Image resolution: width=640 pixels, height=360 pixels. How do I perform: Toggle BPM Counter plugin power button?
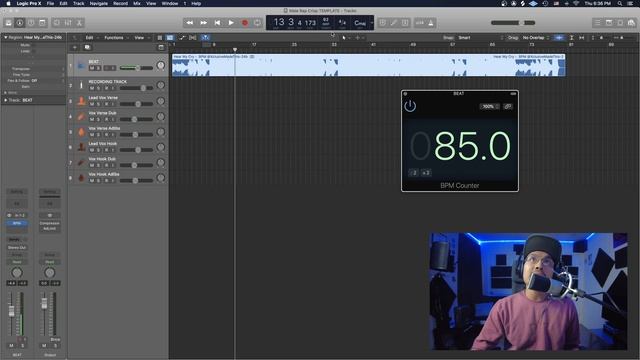[x=410, y=106]
